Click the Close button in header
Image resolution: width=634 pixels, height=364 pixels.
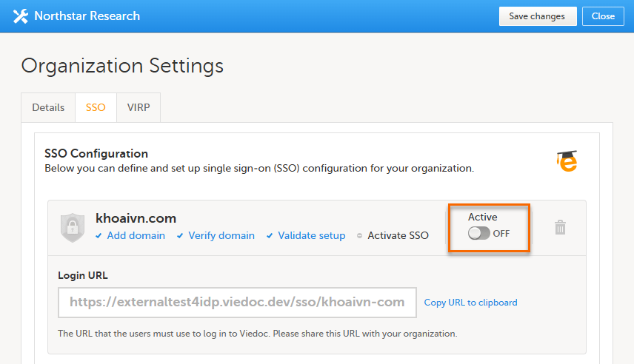click(x=603, y=16)
